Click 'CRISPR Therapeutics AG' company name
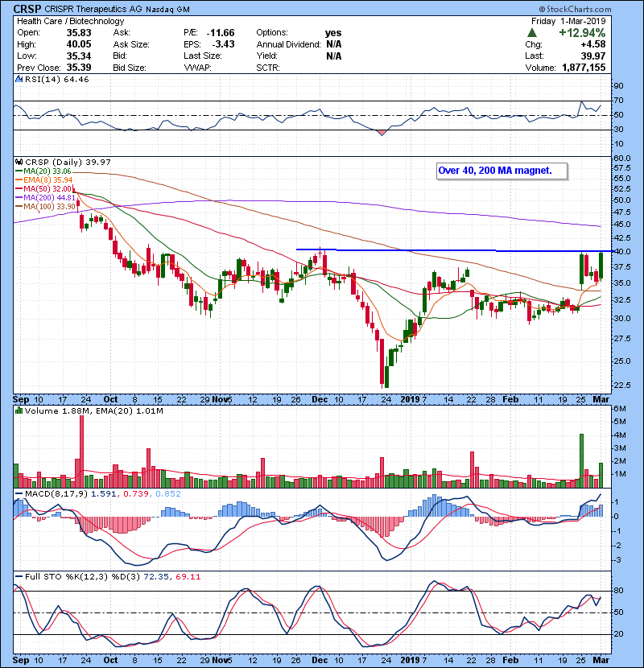The height and width of the screenshot is (668, 644). (x=93, y=9)
